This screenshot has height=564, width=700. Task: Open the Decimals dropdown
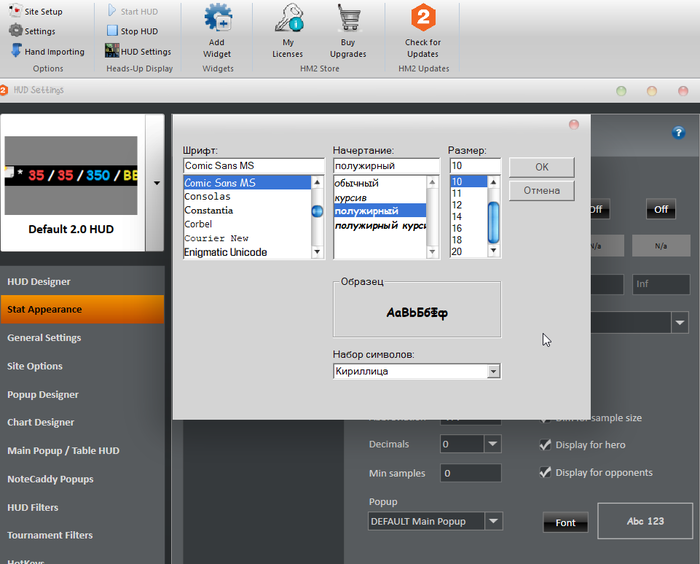492,444
